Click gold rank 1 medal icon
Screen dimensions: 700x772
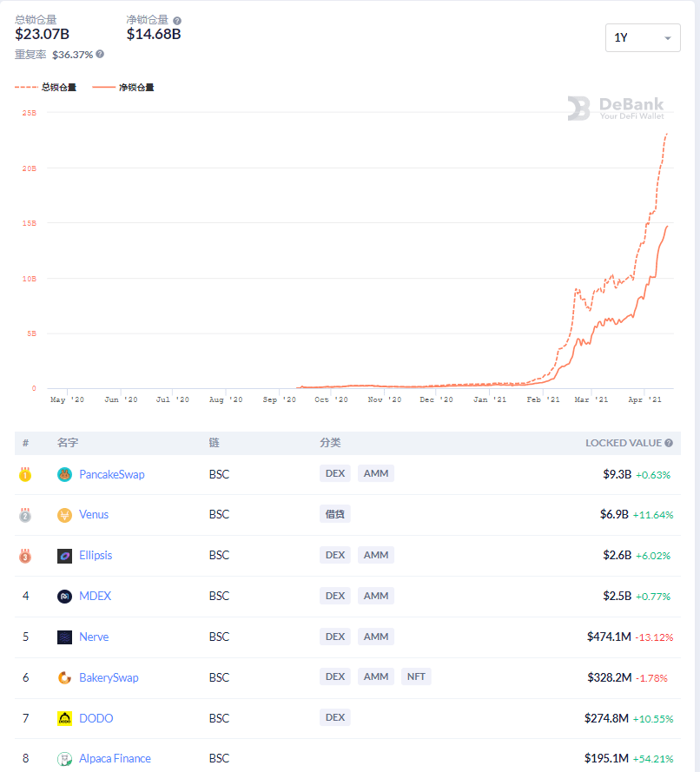click(25, 474)
